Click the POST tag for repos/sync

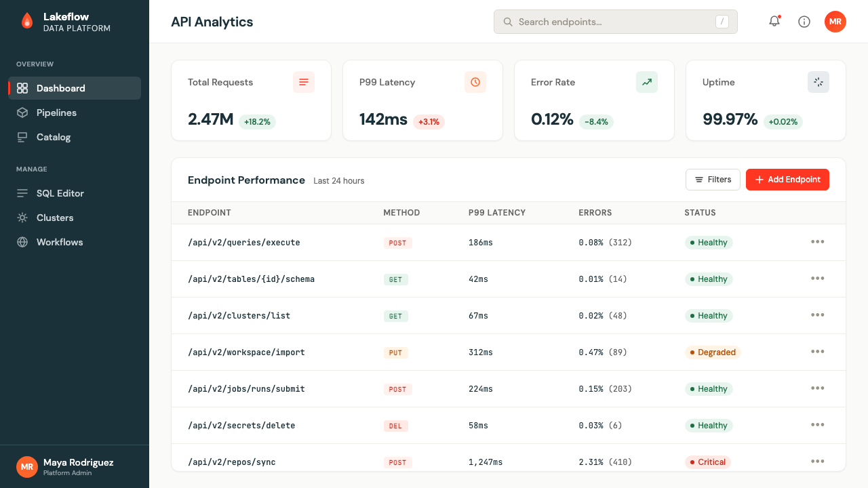click(398, 462)
